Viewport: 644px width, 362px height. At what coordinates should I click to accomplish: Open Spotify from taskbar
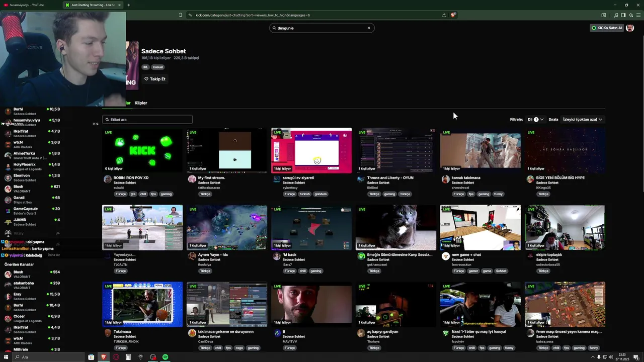(x=165, y=357)
